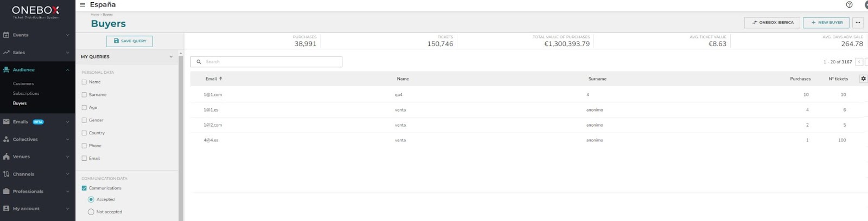Select the Not accepted radio option
868x221 pixels.
91,212
